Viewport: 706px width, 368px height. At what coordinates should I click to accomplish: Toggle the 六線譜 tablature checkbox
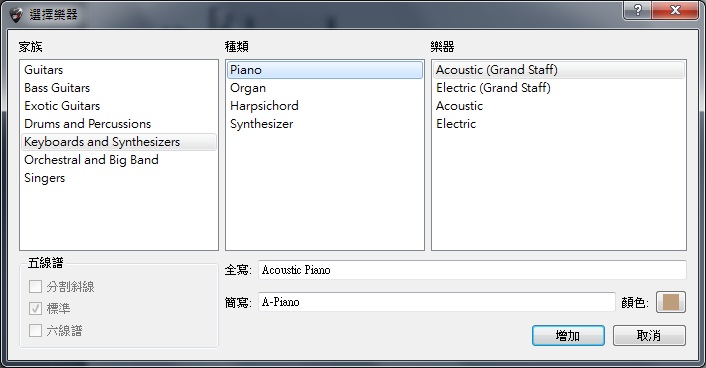(35, 331)
